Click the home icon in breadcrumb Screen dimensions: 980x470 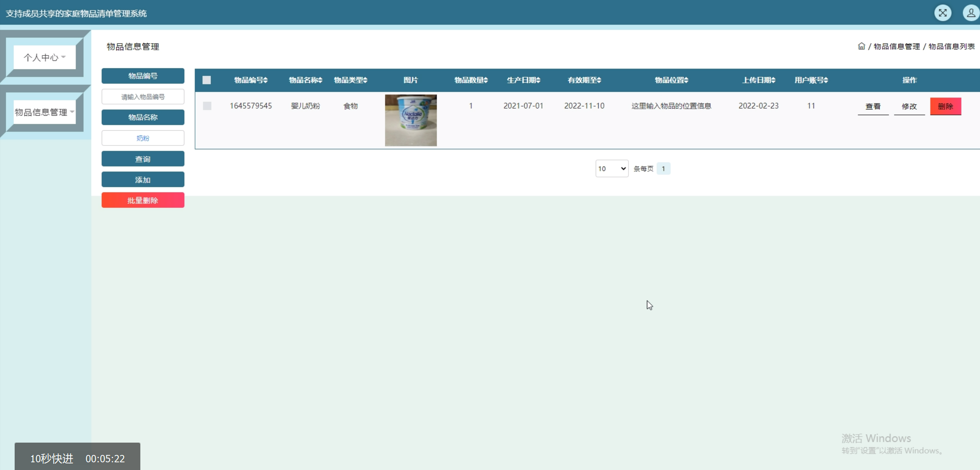[861, 46]
